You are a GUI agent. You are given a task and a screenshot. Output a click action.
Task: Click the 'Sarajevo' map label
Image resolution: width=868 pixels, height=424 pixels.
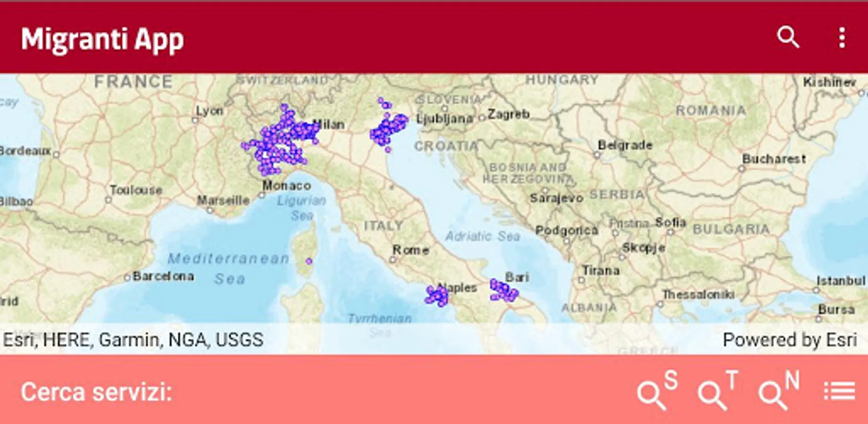[557, 198]
